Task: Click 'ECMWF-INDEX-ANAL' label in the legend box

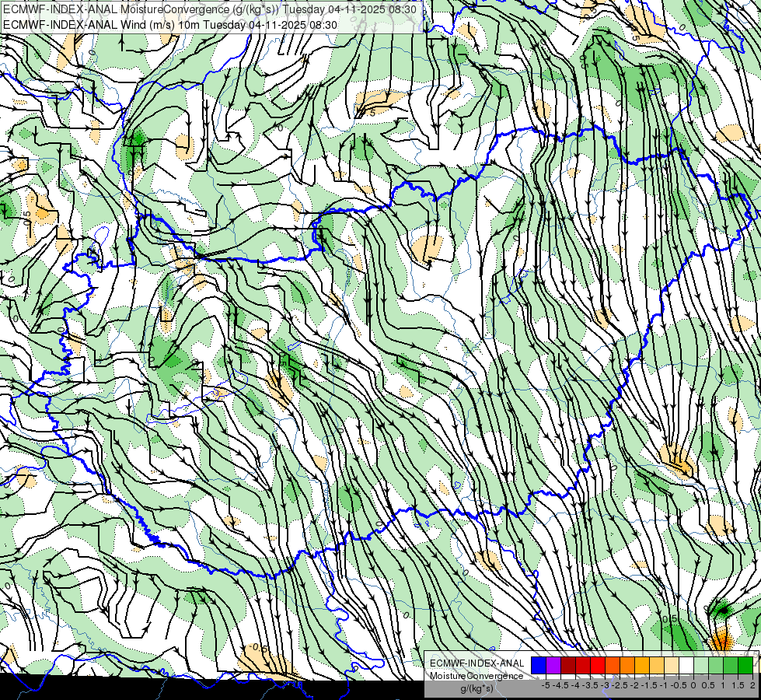Action: (477, 663)
